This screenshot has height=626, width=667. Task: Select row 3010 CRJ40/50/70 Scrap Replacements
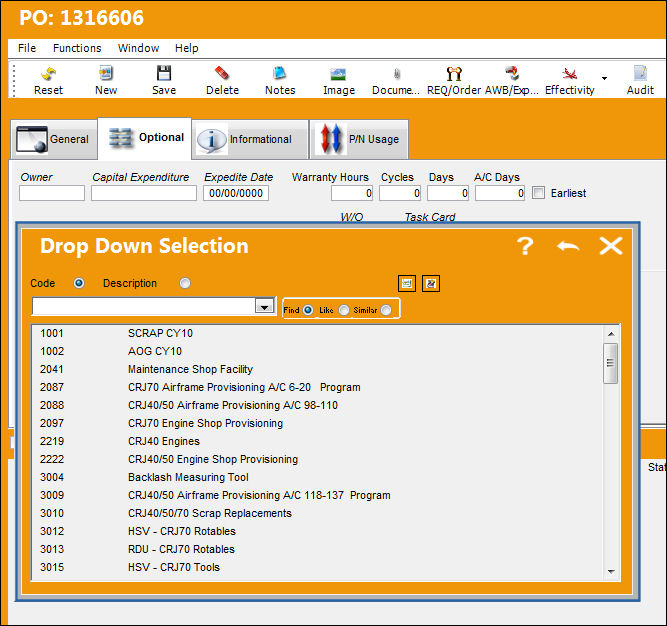[x=317, y=513]
